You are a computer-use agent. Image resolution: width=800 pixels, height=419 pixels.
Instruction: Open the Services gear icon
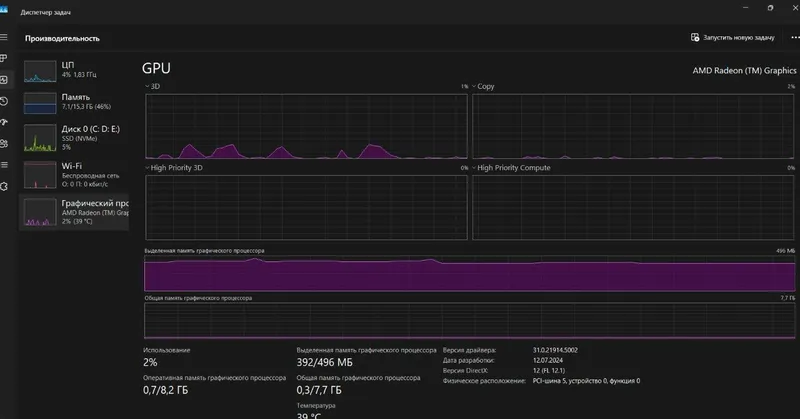tap(4, 186)
